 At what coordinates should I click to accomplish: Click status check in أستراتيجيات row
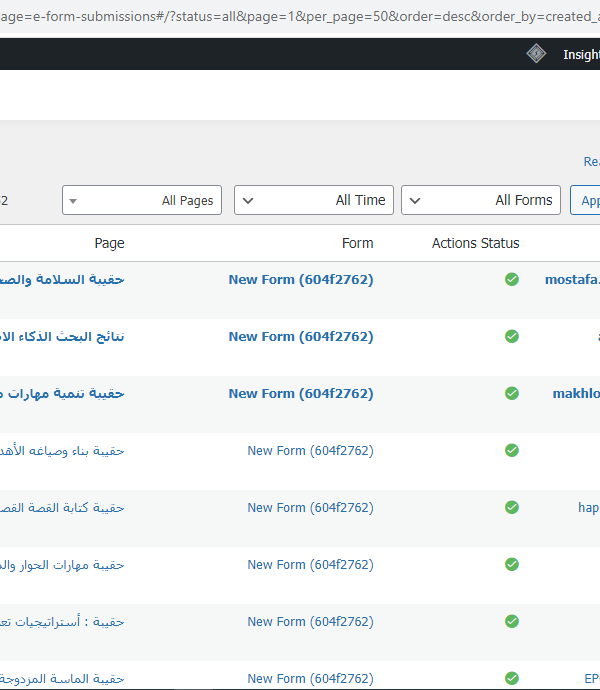coord(512,621)
